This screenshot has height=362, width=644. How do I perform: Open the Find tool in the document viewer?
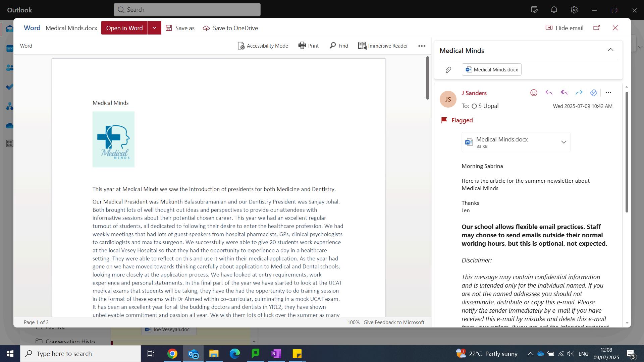339,46
